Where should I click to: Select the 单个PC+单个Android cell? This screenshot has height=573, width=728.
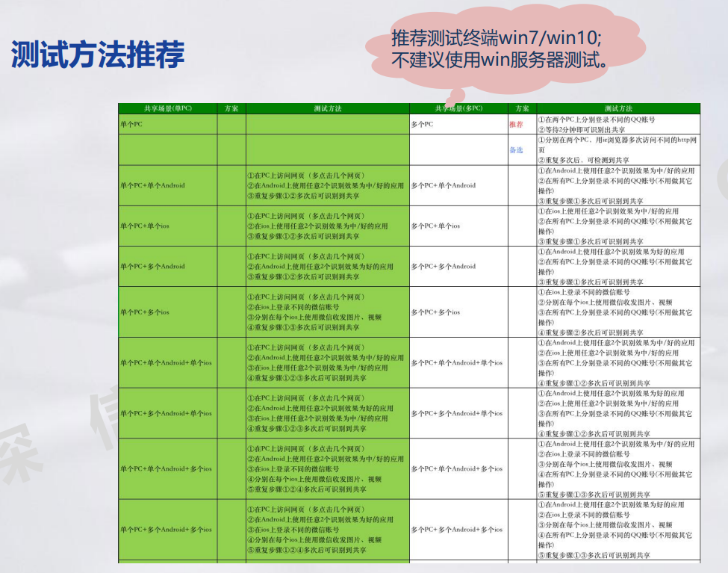pyautogui.click(x=167, y=185)
